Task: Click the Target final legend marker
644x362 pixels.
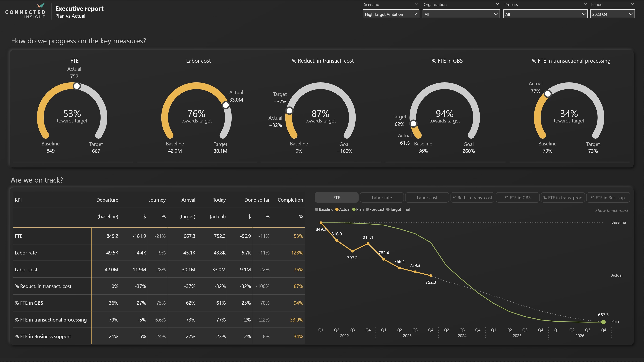Action: tap(388, 209)
